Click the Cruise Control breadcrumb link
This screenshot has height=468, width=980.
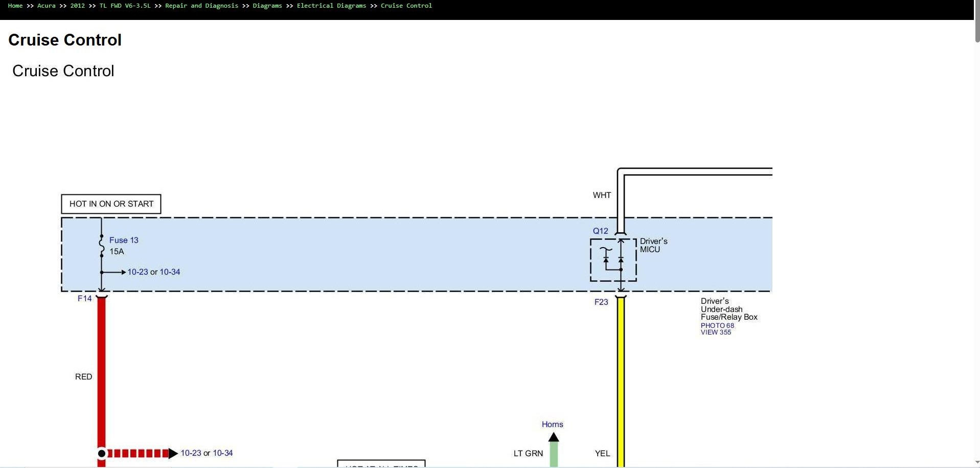pyautogui.click(x=406, y=6)
